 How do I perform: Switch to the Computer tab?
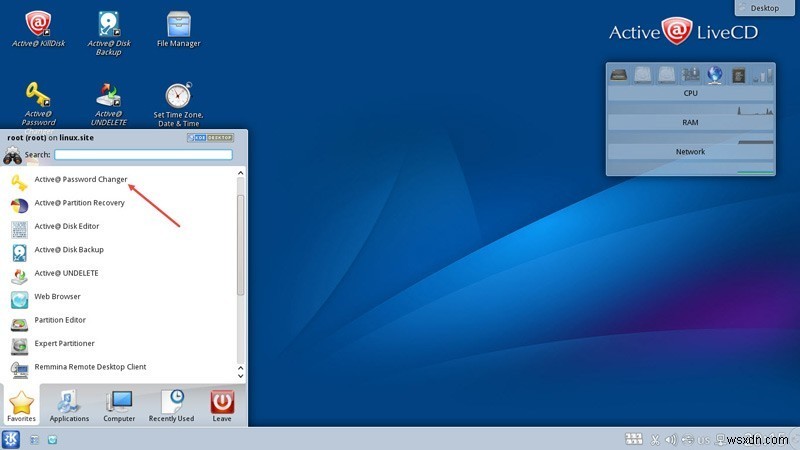click(119, 406)
